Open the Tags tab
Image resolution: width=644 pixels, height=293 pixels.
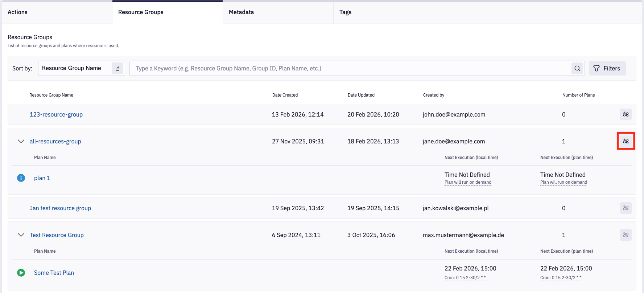click(345, 12)
